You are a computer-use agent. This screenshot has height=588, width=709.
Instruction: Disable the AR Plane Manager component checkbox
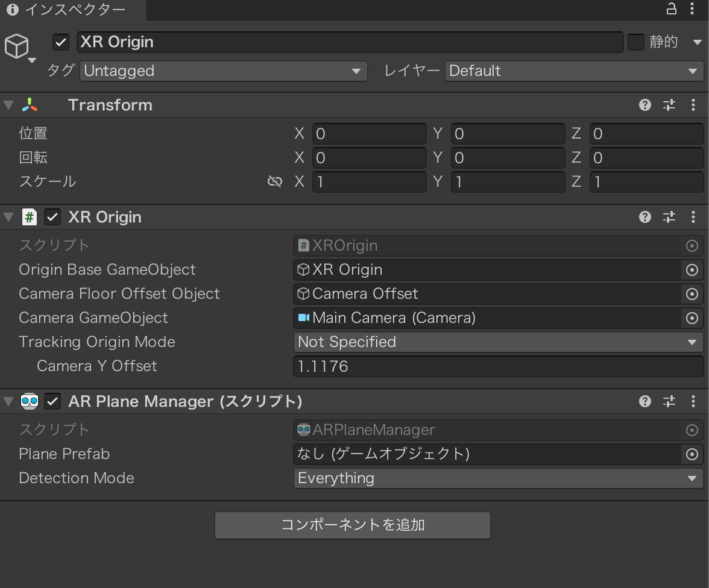click(52, 401)
